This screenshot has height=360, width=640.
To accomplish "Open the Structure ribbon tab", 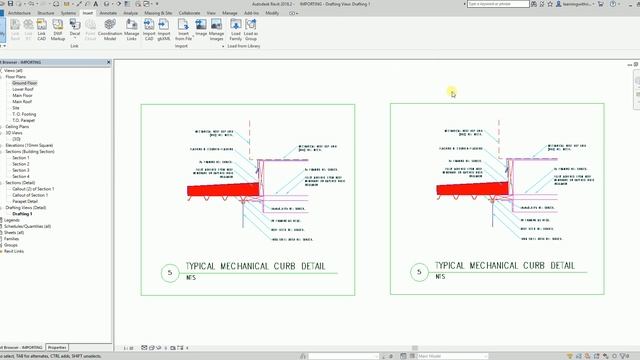I will (46, 13).
